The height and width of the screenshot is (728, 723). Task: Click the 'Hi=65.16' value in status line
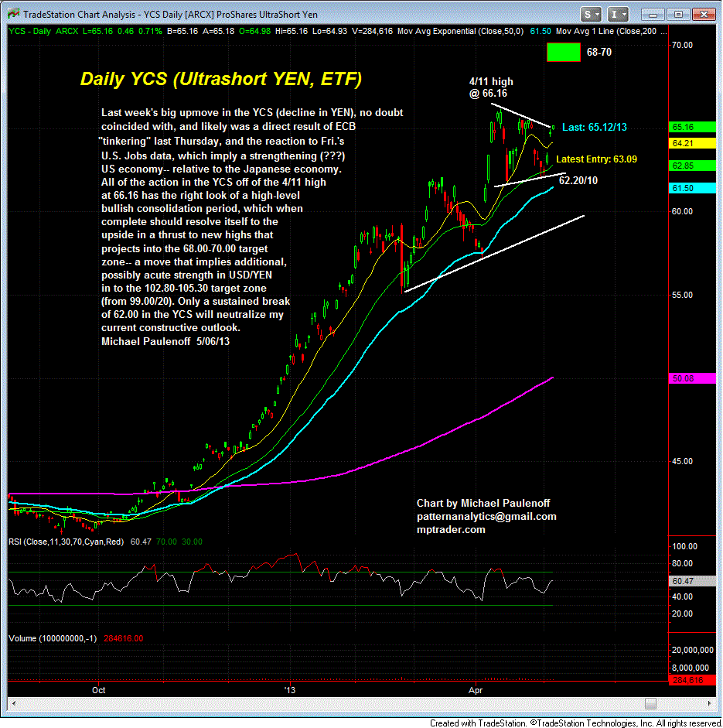[292, 31]
